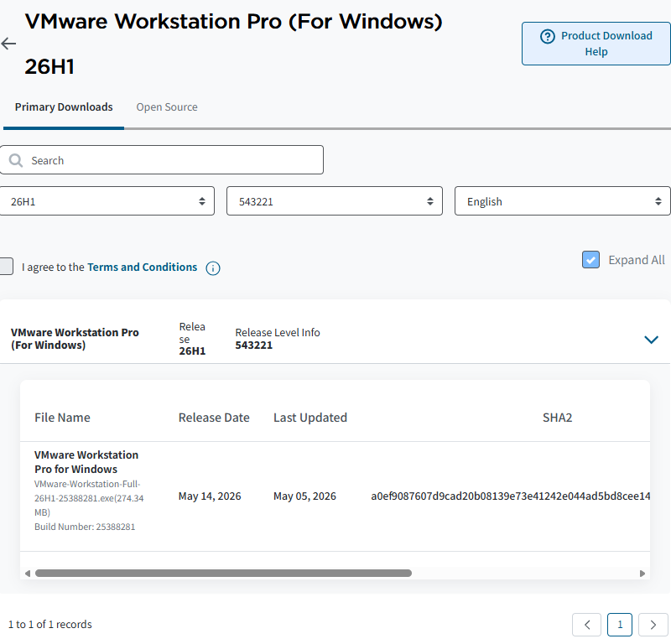Click Build Number: 25388281 text
Image resolution: width=671 pixels, height=644 pixels.
pos(85,527)
